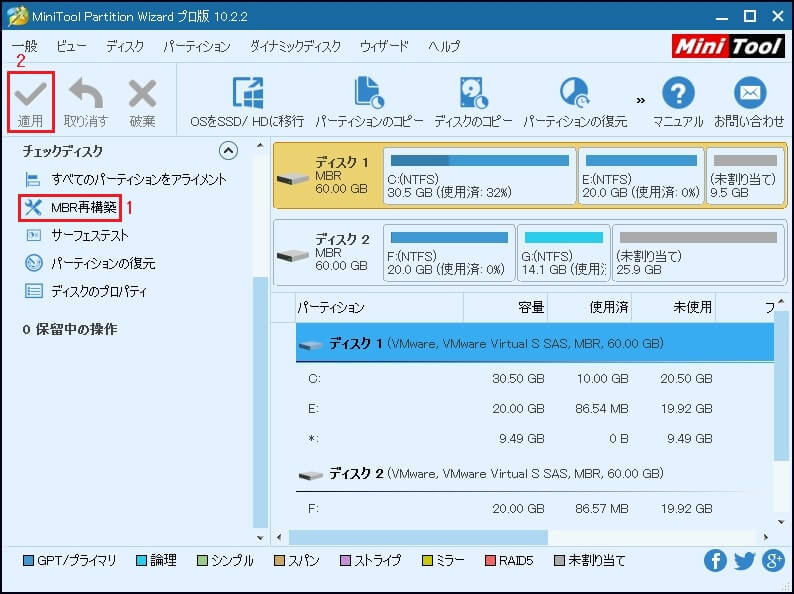Open パーティションの復元 from toolbar
The image size is (794, 594).
pyautogui.click(x=575, y=102)
